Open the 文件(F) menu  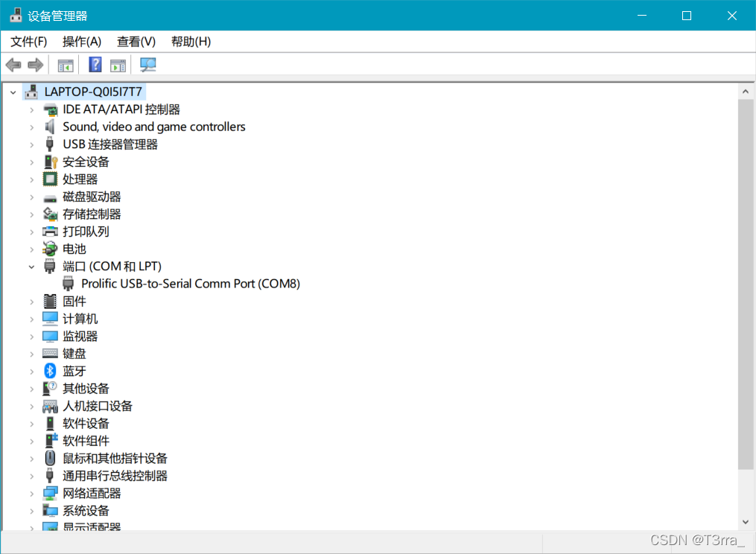29,42
